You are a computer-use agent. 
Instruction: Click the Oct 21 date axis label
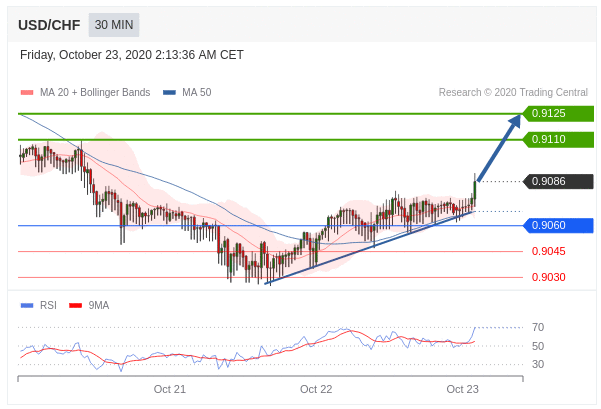(170, 389)
